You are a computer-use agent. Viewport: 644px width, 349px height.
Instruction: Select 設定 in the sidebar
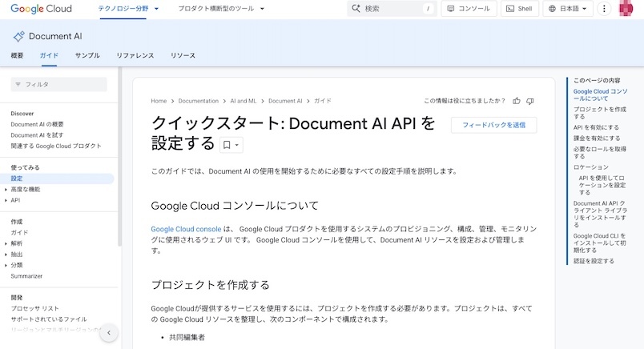pos(57,179)
